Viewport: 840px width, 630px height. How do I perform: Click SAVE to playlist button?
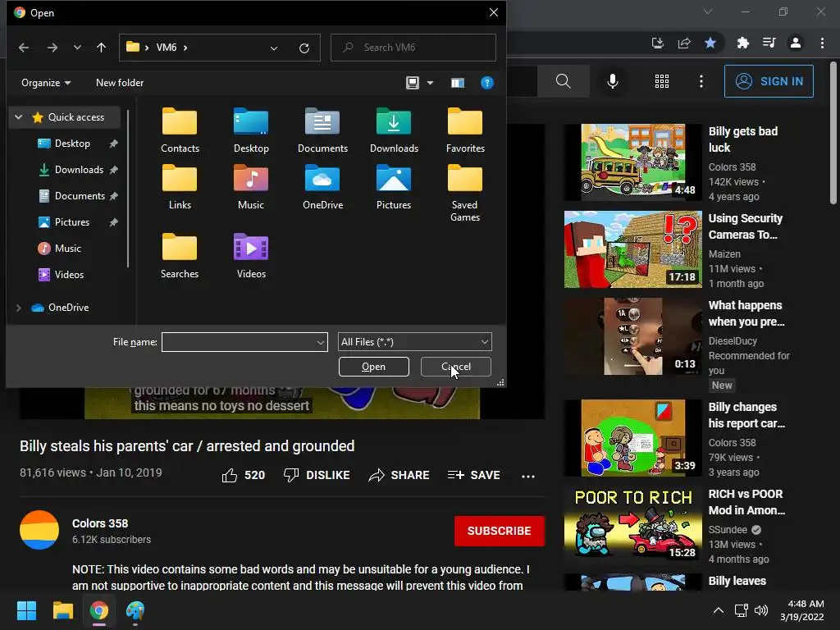point(473,475)
